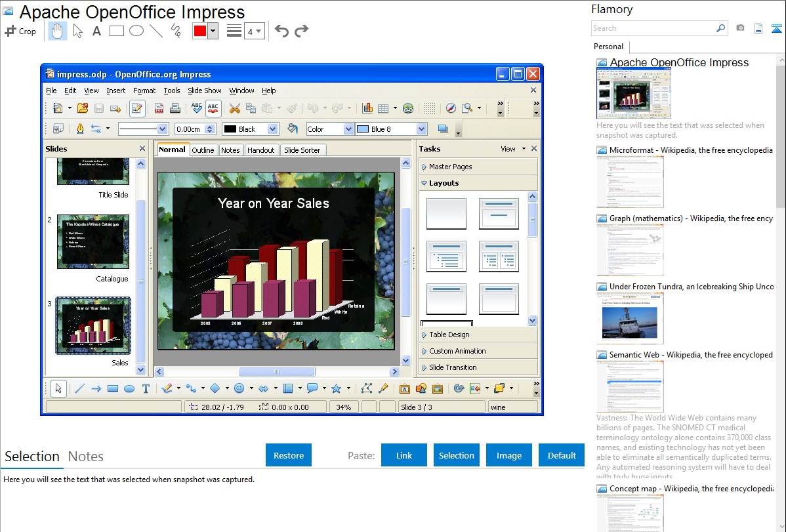
Task: Click the Cut scissors icon
Action: point(235,108)
